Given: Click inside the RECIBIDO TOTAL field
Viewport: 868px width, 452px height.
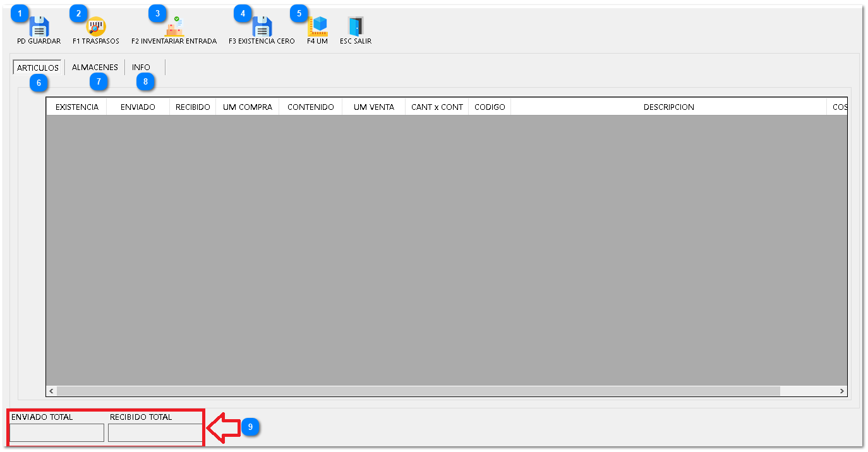Looking at the screenshot, I should 155,432.
